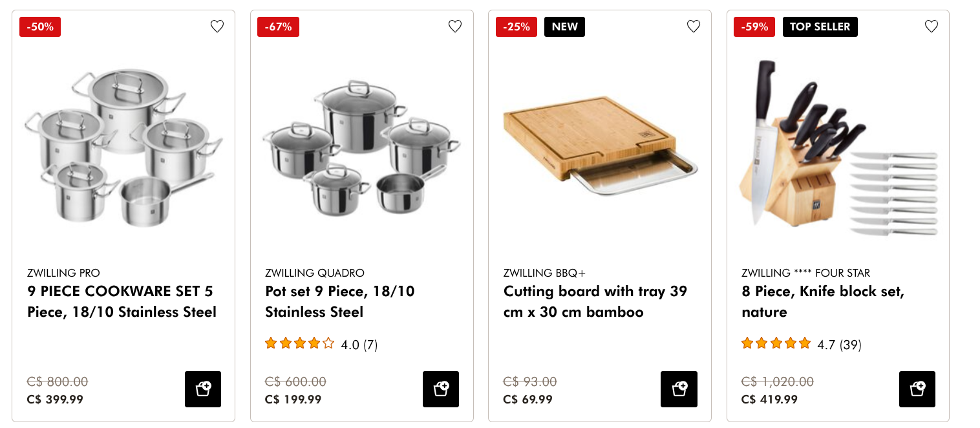Click the TOP SELLER label
This screenshot has width=980, height=428.
tap(820, 27)
